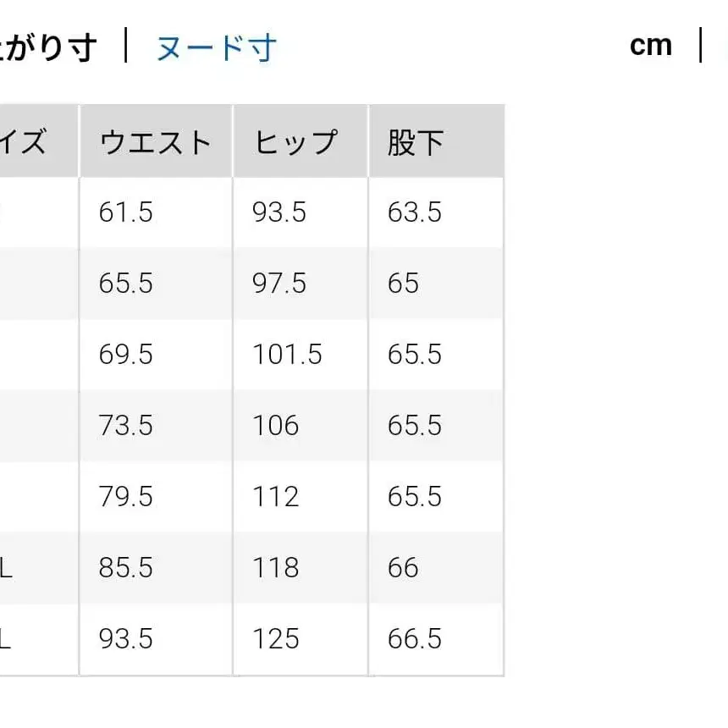Click the inseam value 66.5
Image resolution: width=728 pixels, height=728 pixels.
pyautogui.click(x=415, y=640)
